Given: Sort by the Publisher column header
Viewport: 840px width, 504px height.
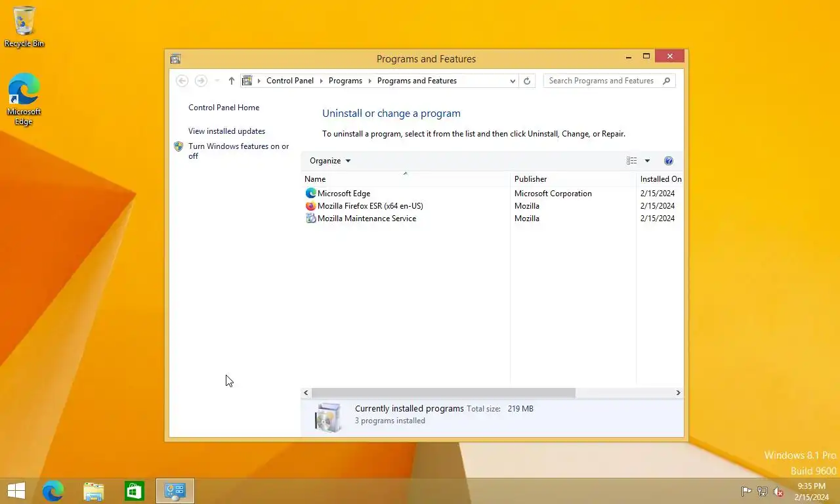Looking at the screenshot, I should coord(573,179).
